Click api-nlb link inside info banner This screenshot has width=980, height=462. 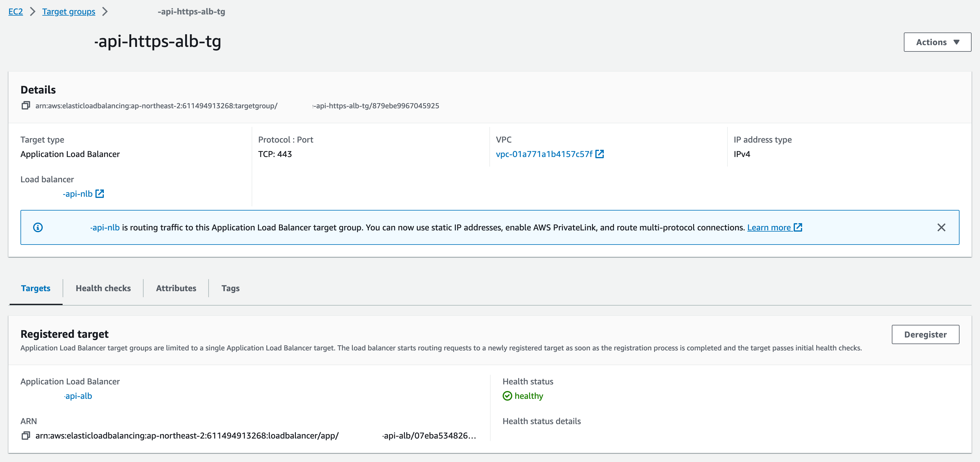105,227
